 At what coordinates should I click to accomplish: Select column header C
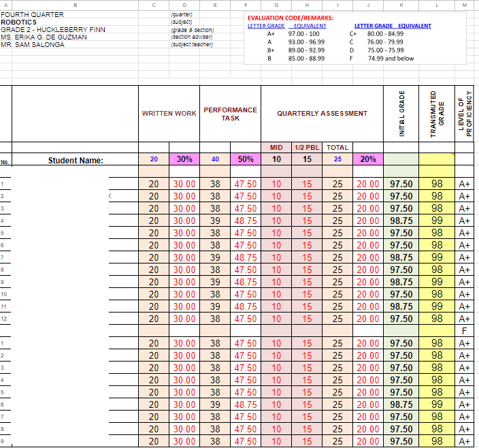pos(154,5)
